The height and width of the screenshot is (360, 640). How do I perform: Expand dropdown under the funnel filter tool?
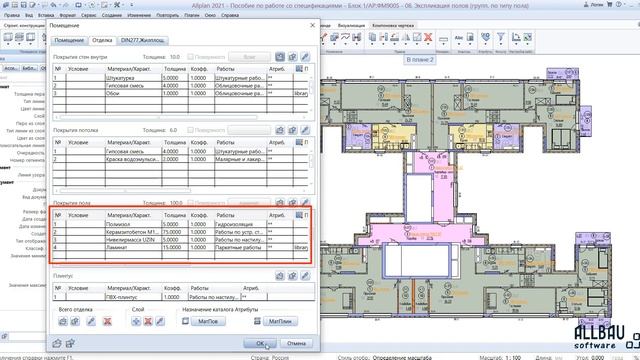[x=501, y=44]
